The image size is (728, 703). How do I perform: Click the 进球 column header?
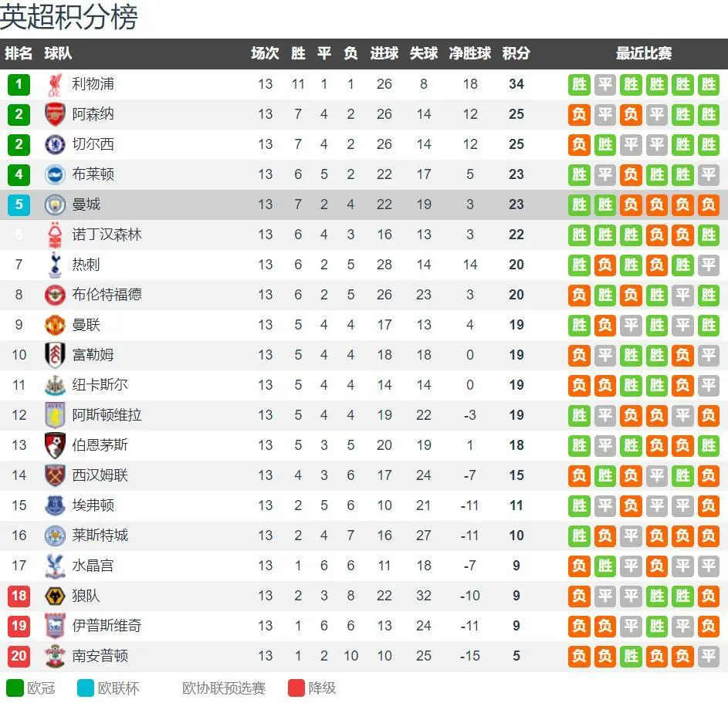point(384,53)
